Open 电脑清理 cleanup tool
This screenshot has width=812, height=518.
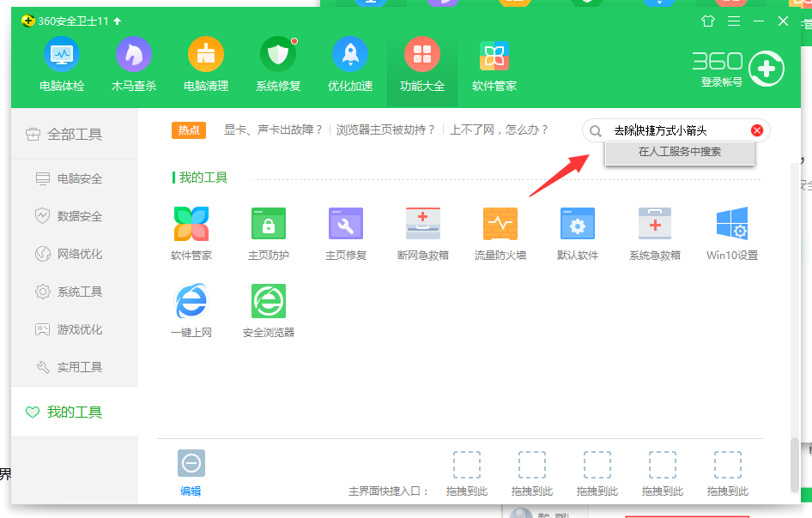point(205,62)
